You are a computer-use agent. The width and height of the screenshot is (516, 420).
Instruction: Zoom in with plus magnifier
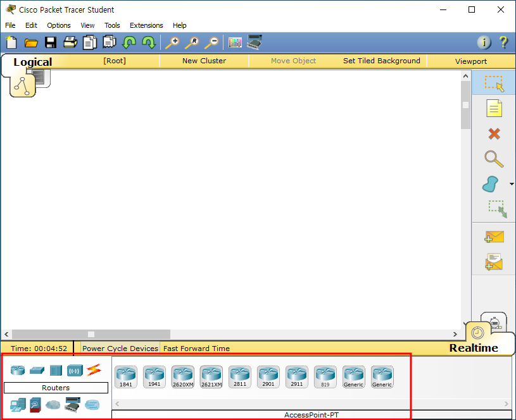click(172, 43)
